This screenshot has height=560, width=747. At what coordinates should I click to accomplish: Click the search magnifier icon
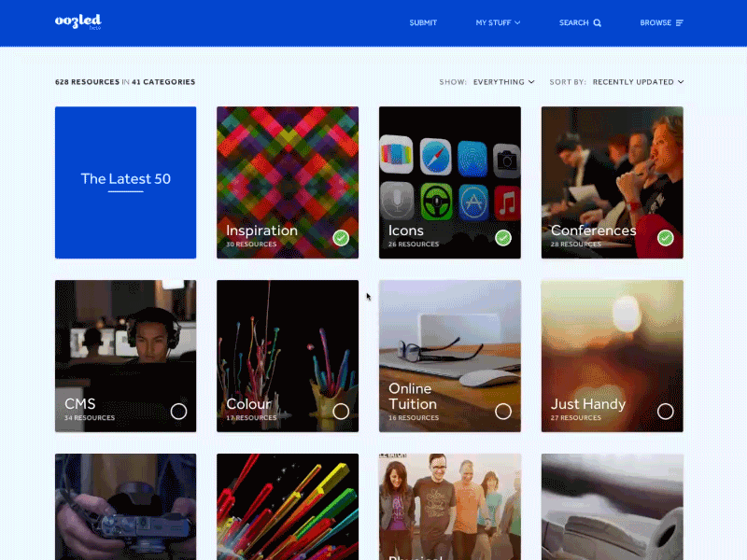coord(598,22)
